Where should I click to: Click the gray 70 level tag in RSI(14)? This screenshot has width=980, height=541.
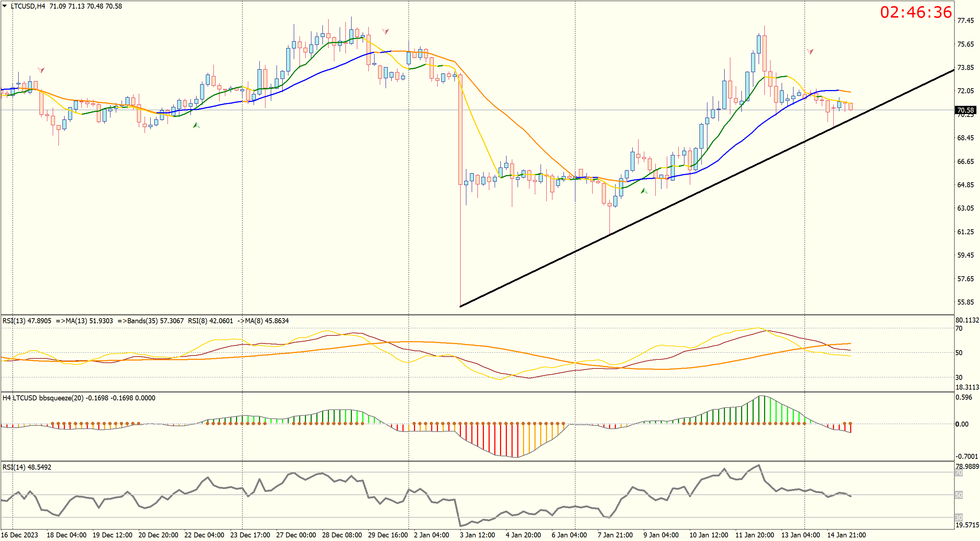click(959, 473)
